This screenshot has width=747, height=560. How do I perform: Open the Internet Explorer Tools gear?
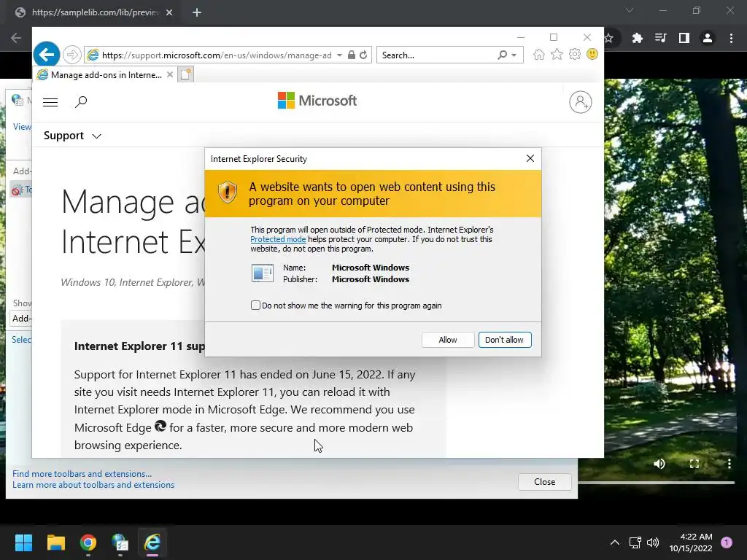[575, 54]
